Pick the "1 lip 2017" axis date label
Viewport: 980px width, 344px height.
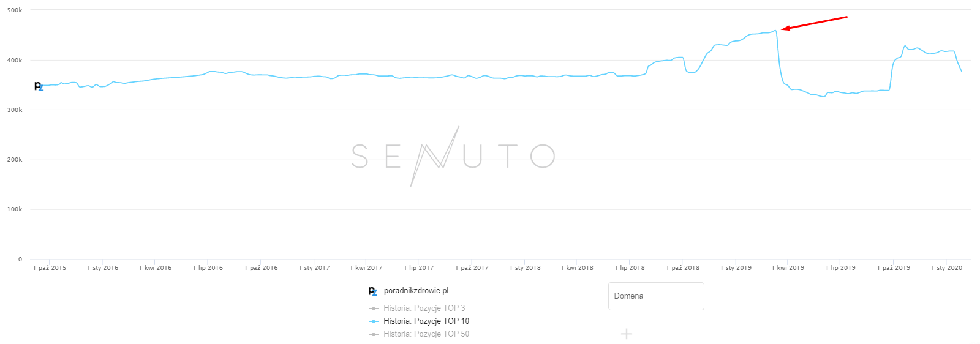click(x=418, y=268)
